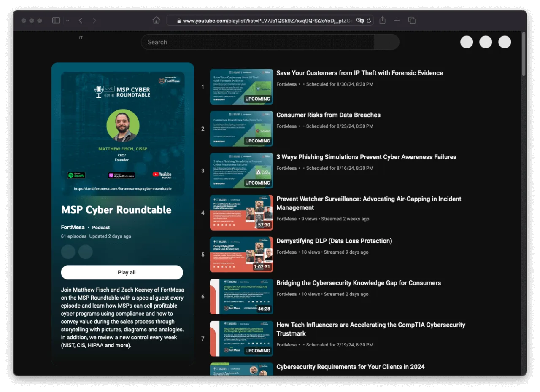Select the youtube.com address bar

pyautogui.click(x=270, y=20)
